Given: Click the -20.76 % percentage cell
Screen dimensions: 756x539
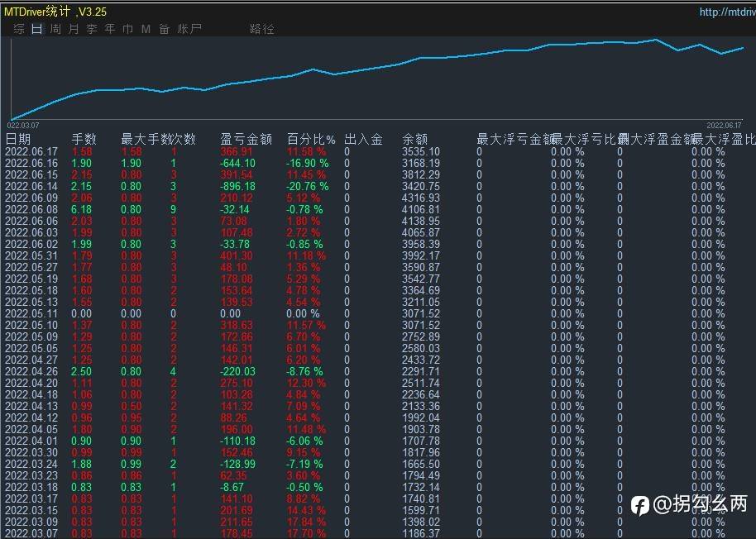Looking at the screenshot, I should 308,186.
